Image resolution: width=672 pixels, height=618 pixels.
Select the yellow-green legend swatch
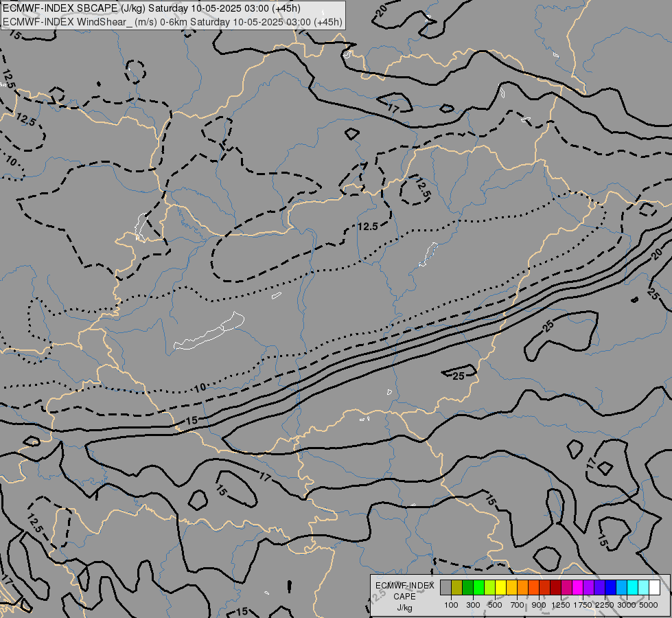(x=489, y=587)
